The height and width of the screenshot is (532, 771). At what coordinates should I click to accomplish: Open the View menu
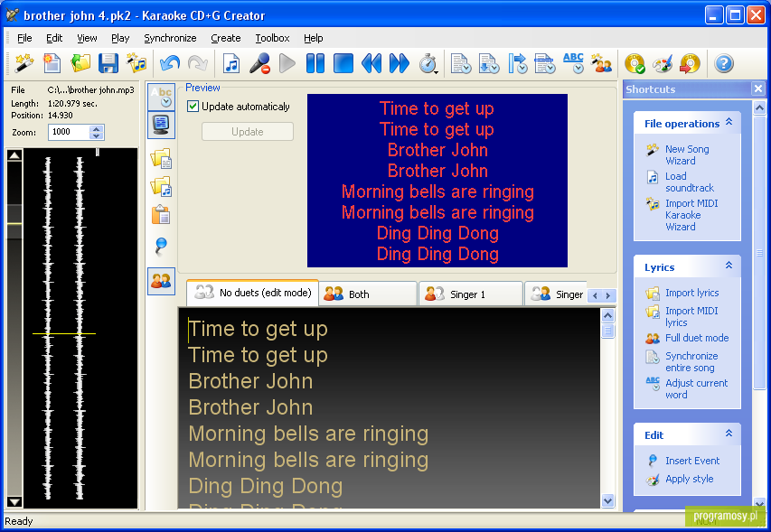(87, 38)
